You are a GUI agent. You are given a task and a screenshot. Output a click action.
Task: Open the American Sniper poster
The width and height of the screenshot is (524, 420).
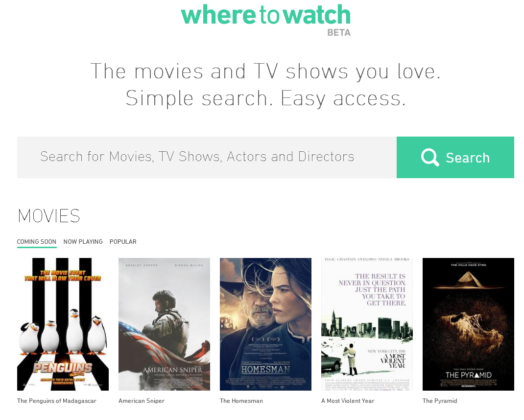[164, 324]
